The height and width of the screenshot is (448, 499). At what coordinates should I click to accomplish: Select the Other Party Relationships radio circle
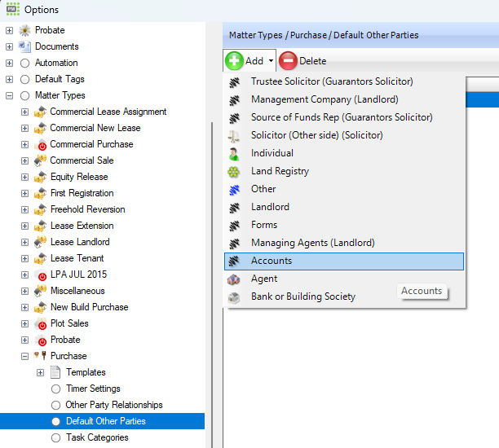click(56, 405)
